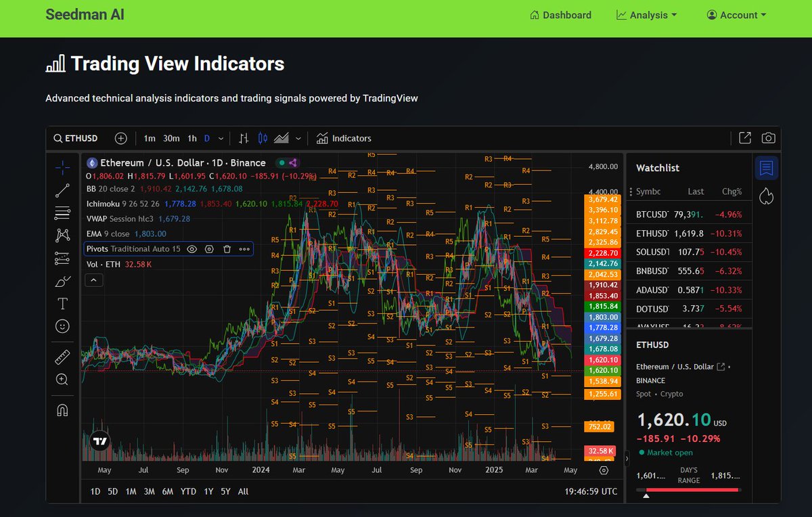Select the brush drawing tool
Screen dimensions: 812x517
(62, 281)
